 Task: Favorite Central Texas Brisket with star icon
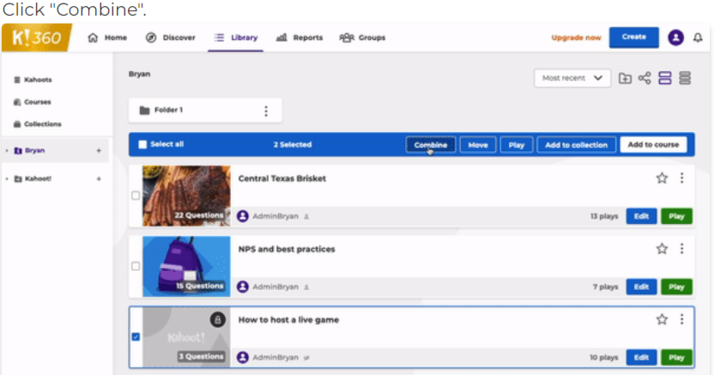pos(662,178)
